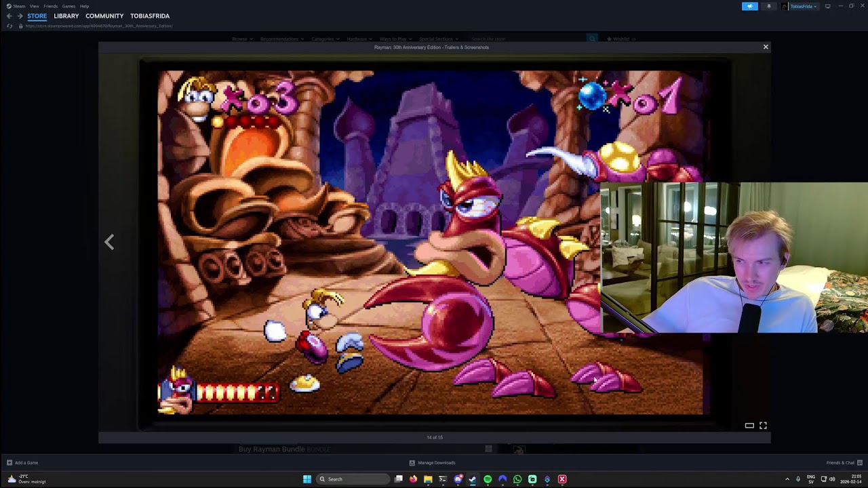Open Friends & Chat
Viewport: 868px width, 488px height.
point(844,463)
